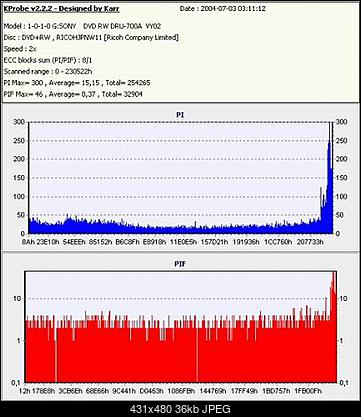Viewport: 361px width, 417px height.
Task: Click the '8Ah' label on PI x-axis
Action: point(27,242)
